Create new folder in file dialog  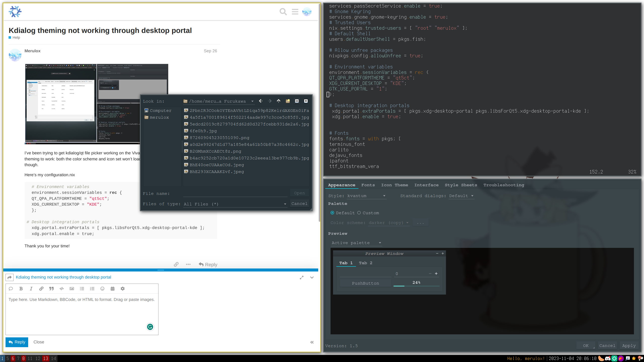click(288, 101)
